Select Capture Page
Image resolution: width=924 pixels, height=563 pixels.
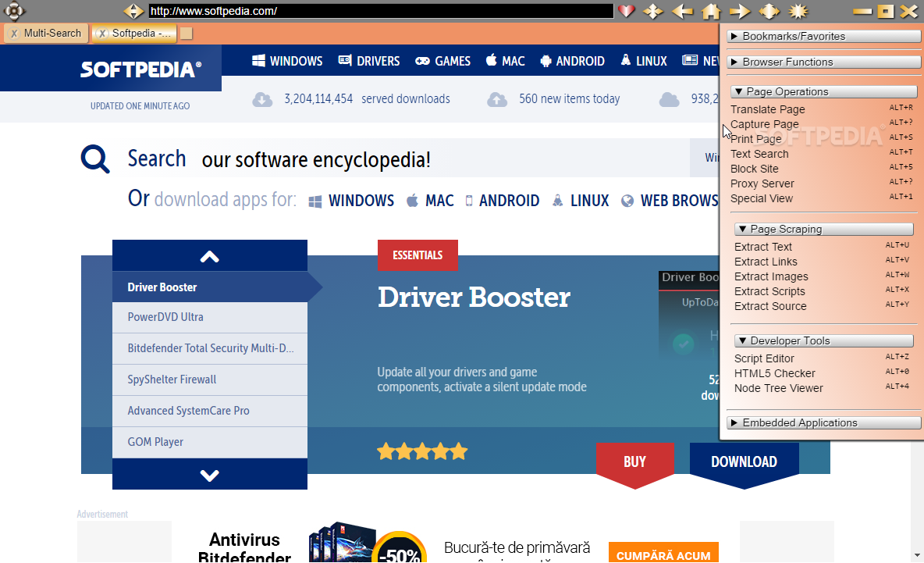[764, 124]
